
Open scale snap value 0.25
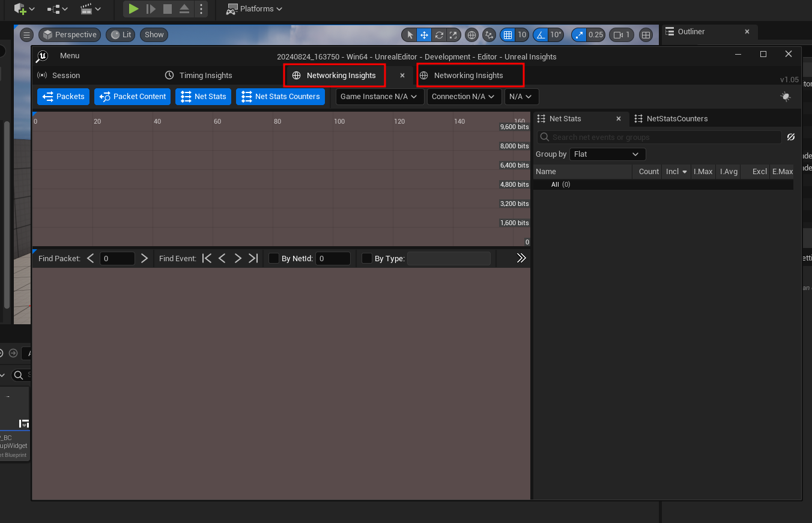pos(596,35)
